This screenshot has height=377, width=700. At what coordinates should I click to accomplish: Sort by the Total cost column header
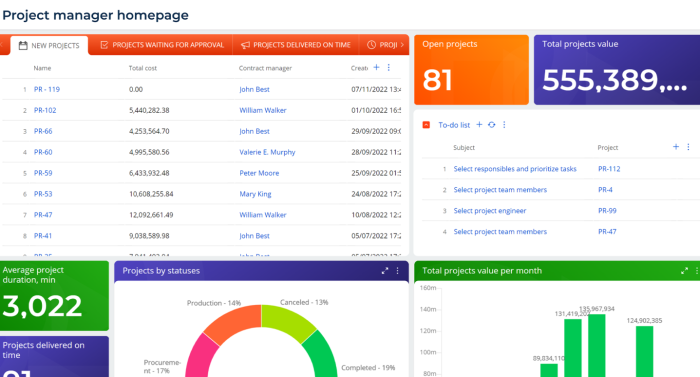(x=143, y=68)
